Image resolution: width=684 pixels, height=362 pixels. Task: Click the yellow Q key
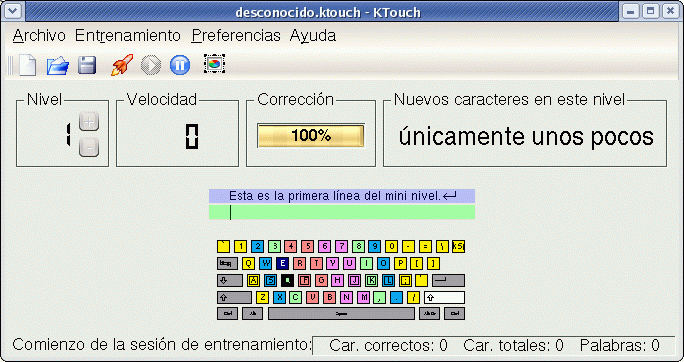pos(248,263)
